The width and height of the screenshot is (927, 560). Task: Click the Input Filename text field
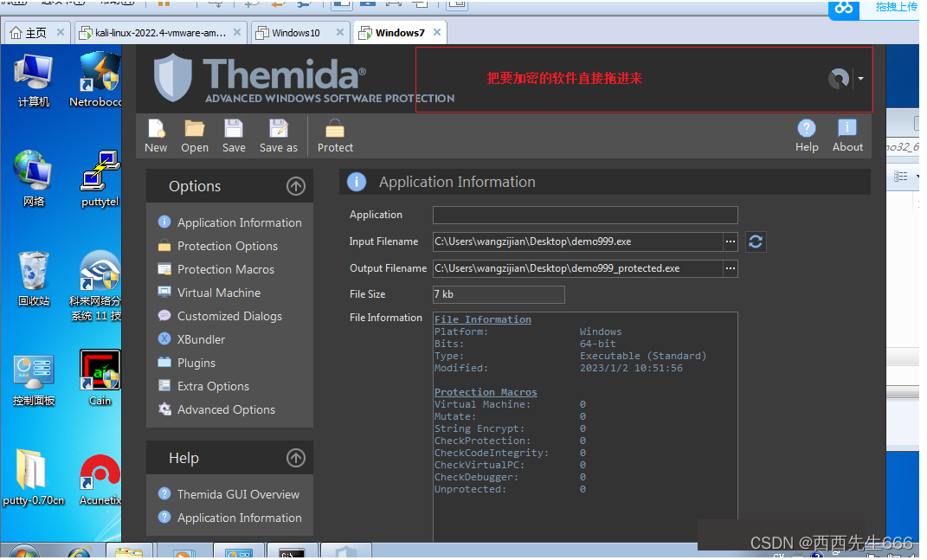(x=578, y=241)
